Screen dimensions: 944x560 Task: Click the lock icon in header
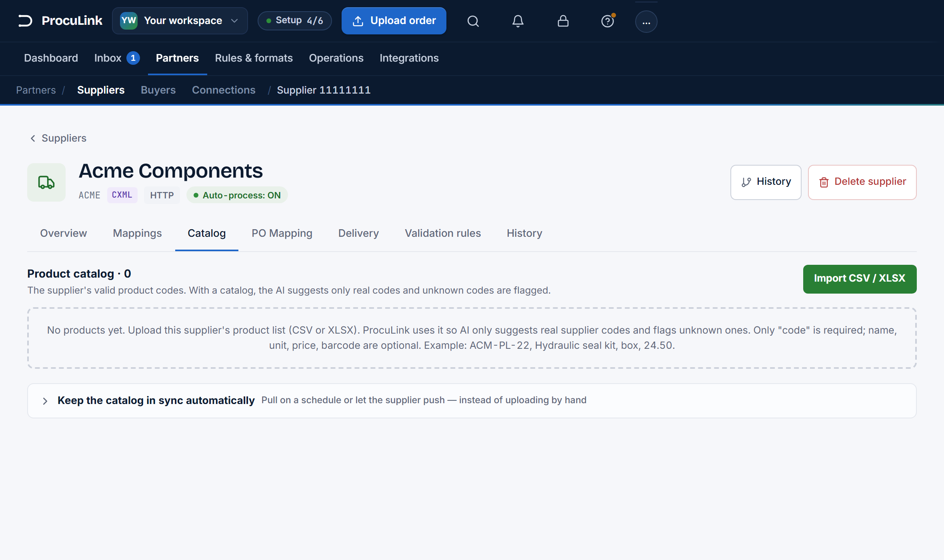563,21
